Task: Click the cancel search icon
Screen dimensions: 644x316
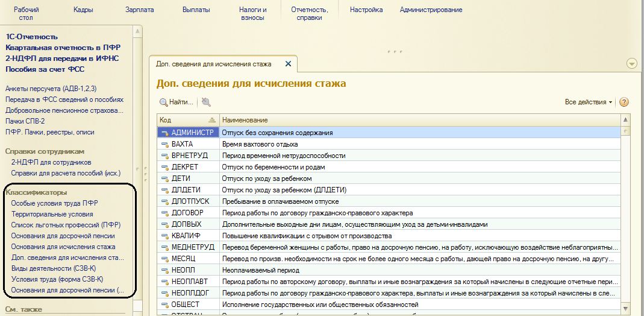Action: 206,103
